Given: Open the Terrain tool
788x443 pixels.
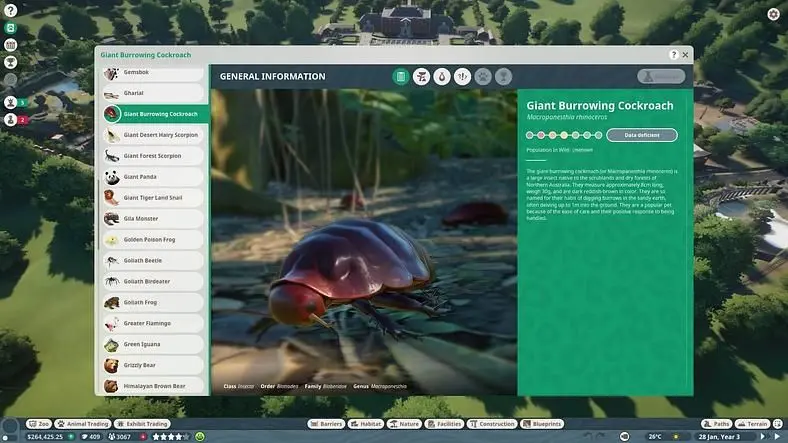Looking at the screenshot, I should coord(752,424).
